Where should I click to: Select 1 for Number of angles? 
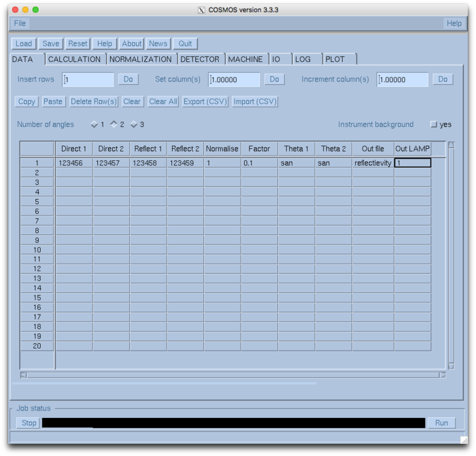[95, 124]
